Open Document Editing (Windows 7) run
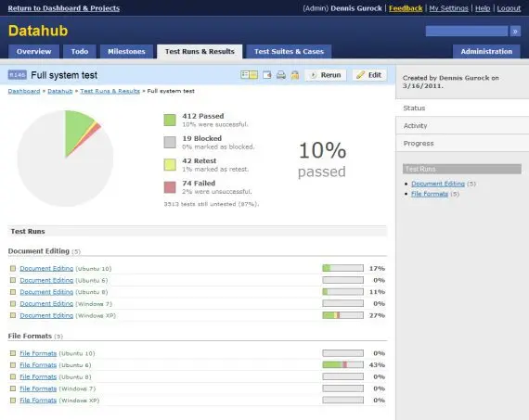Viewport: 529px width, 420px height. 46,304
